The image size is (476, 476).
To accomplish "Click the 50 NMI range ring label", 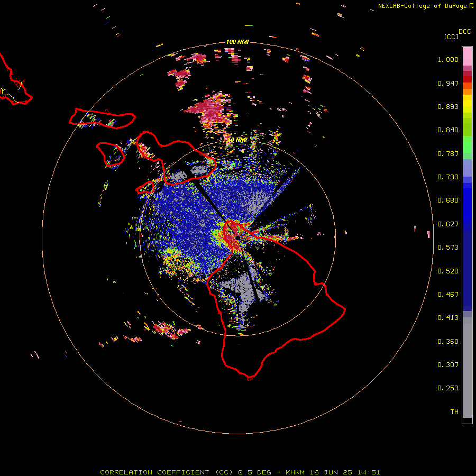I will coord(237,140).
